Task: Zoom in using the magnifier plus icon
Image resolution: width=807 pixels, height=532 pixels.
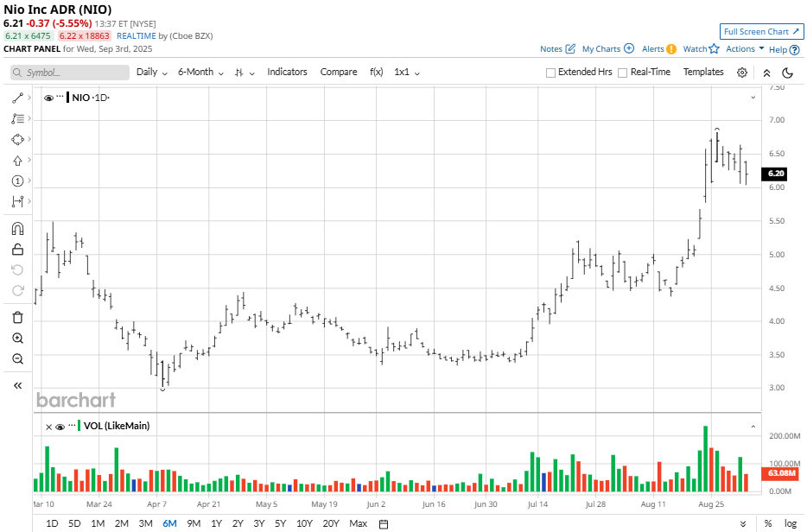Action: coord(17,338)
